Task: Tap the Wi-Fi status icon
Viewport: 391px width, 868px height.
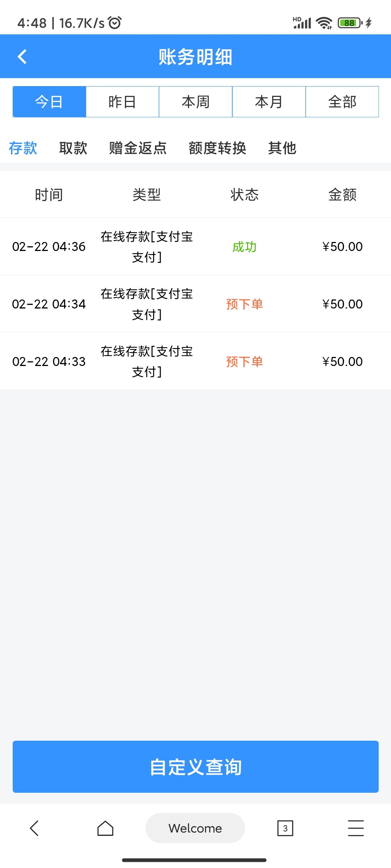Action: pyautogui.click(x=324, y=23)
